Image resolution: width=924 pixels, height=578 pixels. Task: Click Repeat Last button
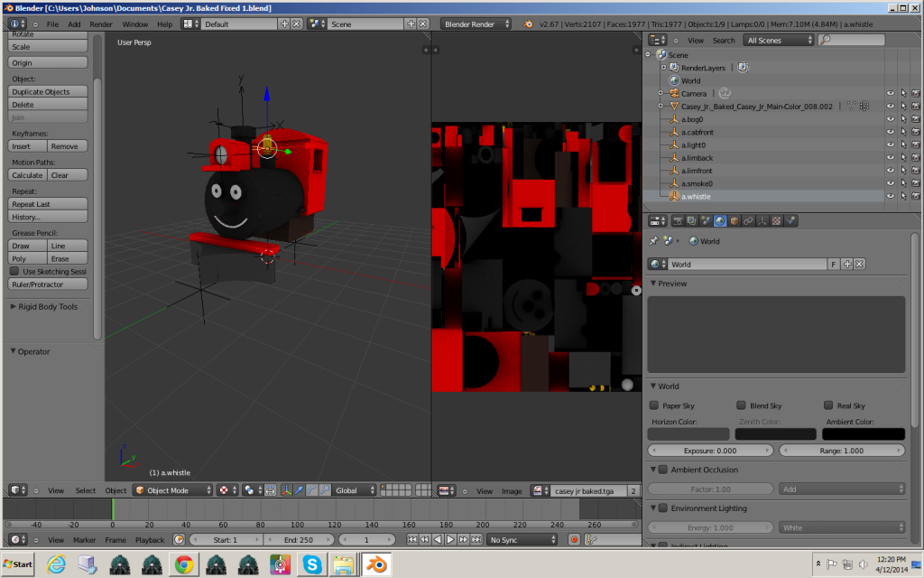[48, 204]
